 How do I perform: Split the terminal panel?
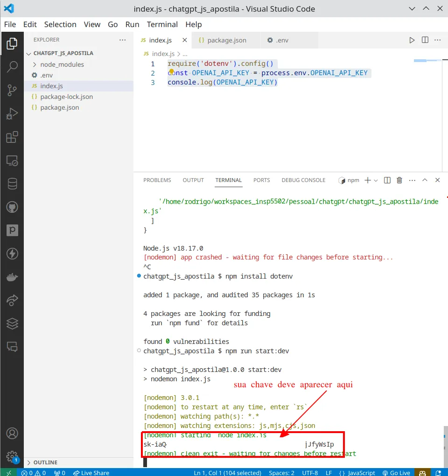click(x=387, y=180)
